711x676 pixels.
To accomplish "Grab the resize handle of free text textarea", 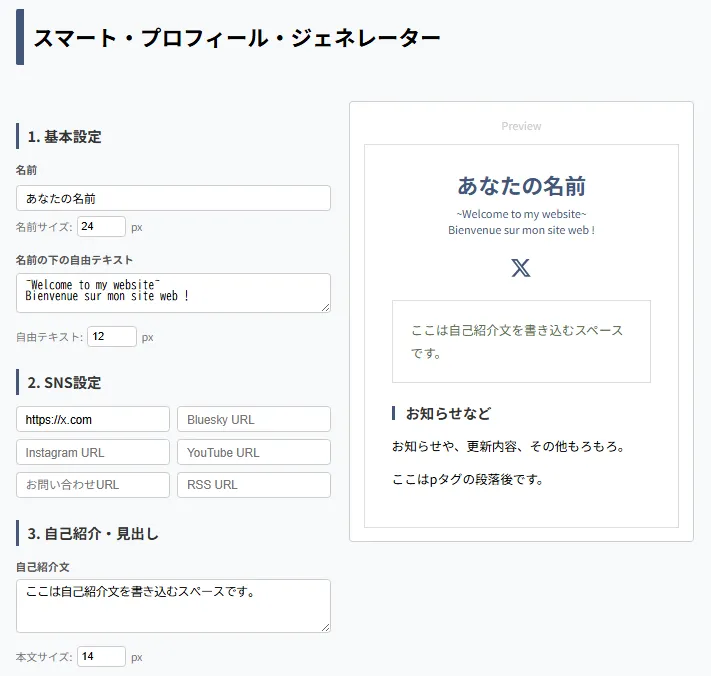I will tap(325, 307).
